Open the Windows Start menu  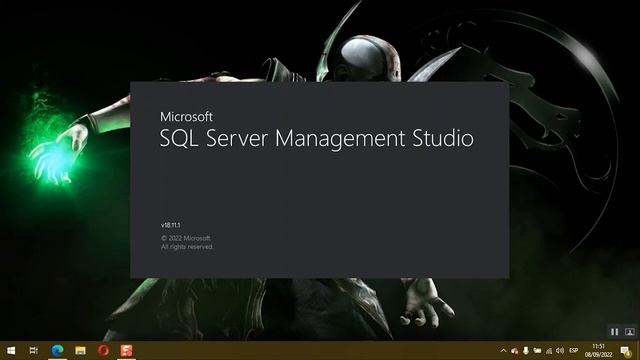point(11,351)
